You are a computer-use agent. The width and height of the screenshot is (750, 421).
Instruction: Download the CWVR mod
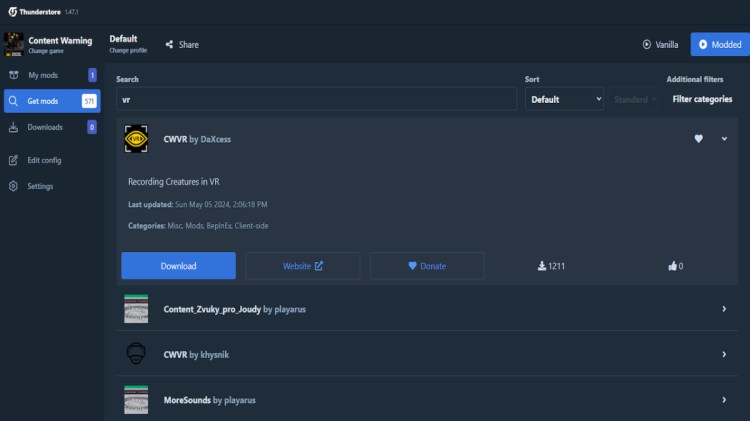178,266
